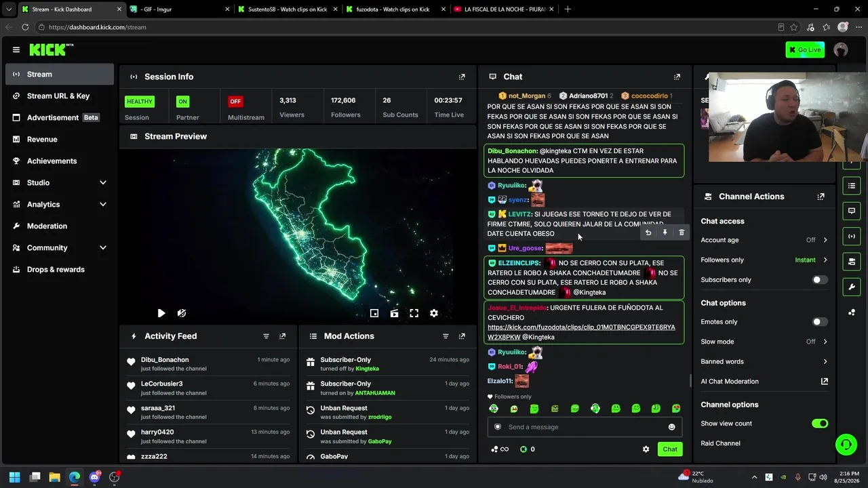Open the hamburger menu beside Kick logo
This screenshot has height=488, width=868.
click(16, 49)
